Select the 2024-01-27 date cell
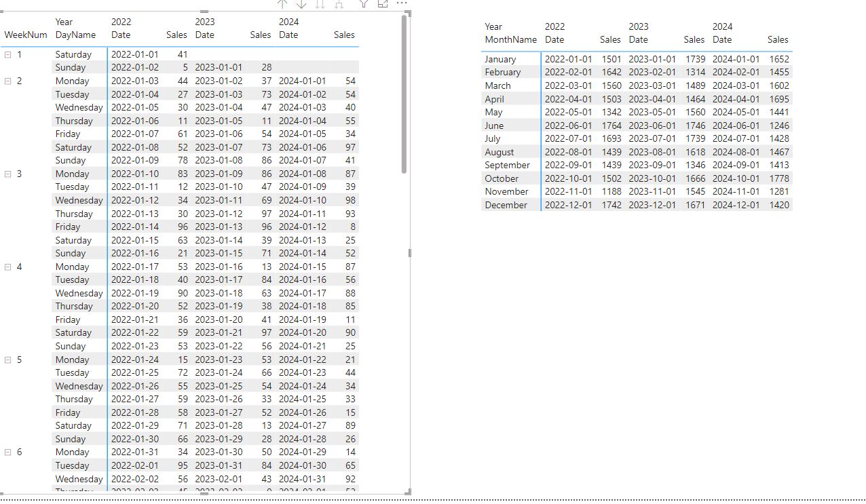The width and height of the screenshot is (866, 504). click(x=303, y=425)
